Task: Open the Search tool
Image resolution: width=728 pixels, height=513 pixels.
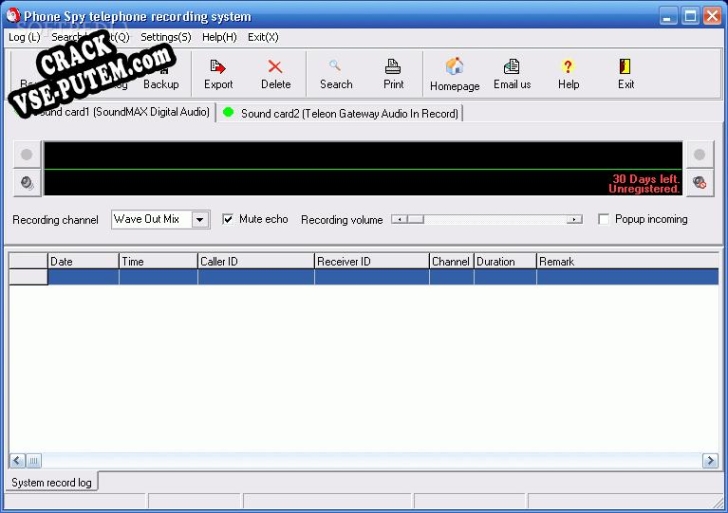Action: (x=336, y=75)
